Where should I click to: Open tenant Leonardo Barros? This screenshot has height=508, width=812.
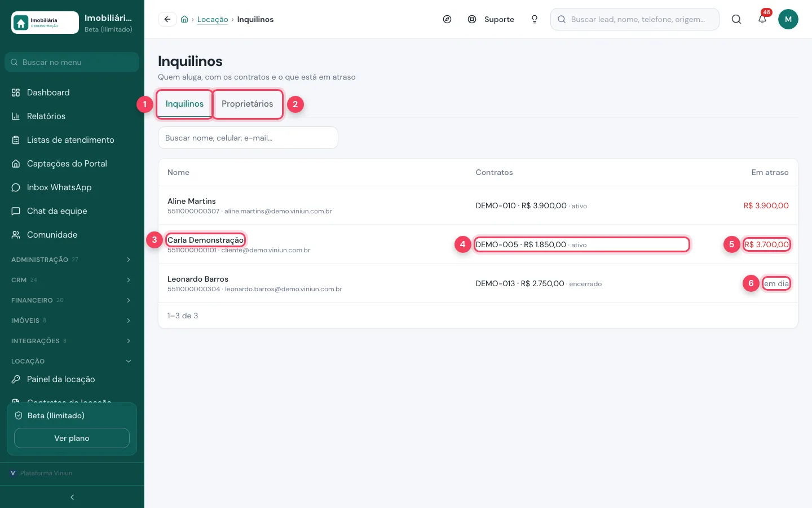[x=198, y=279]
